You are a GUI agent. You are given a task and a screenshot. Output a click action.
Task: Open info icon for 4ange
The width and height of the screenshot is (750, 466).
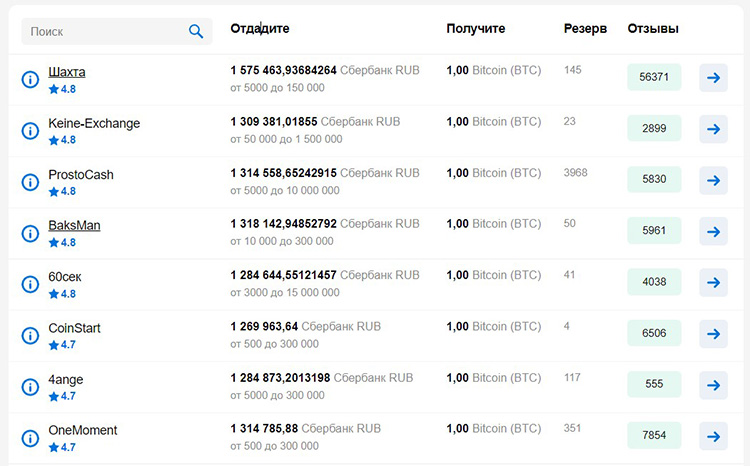click(30, 387)
